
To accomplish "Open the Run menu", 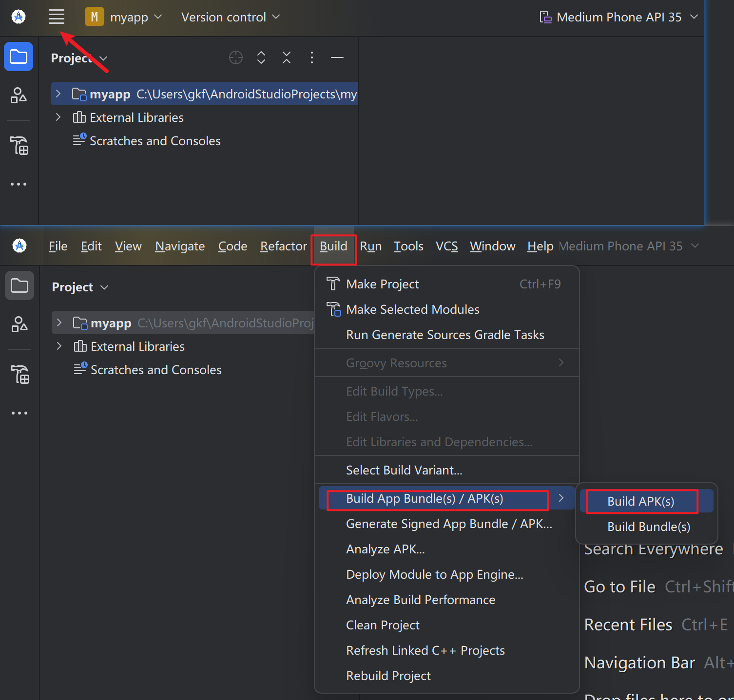I will click(x=370, y=246).
